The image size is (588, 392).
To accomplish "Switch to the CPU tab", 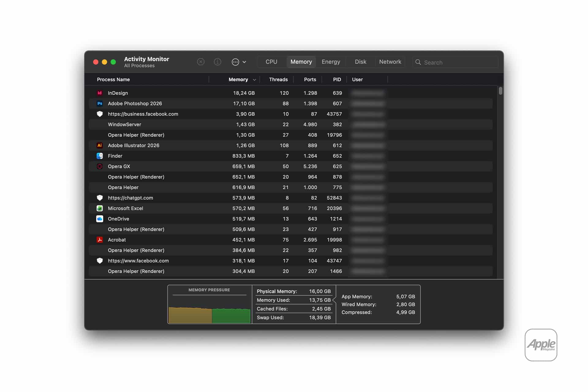I will click(271, 62).
